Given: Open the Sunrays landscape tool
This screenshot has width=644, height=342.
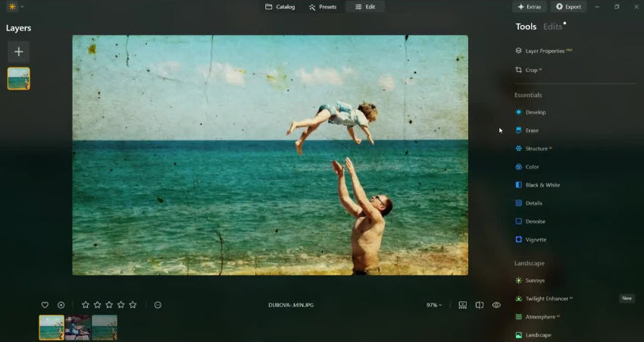Looking at the screenshot, I should (x=534, y=281).
